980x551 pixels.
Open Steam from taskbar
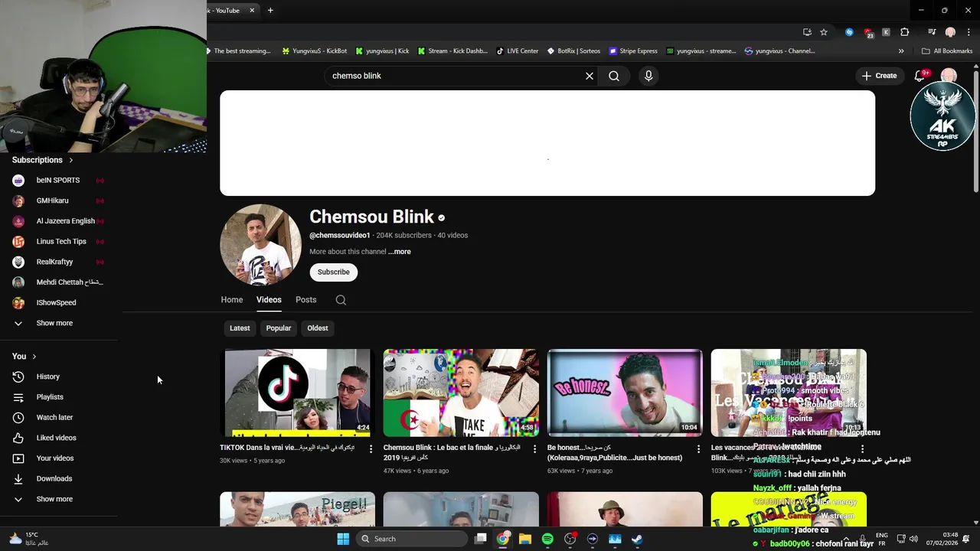(x=637, y=539)
